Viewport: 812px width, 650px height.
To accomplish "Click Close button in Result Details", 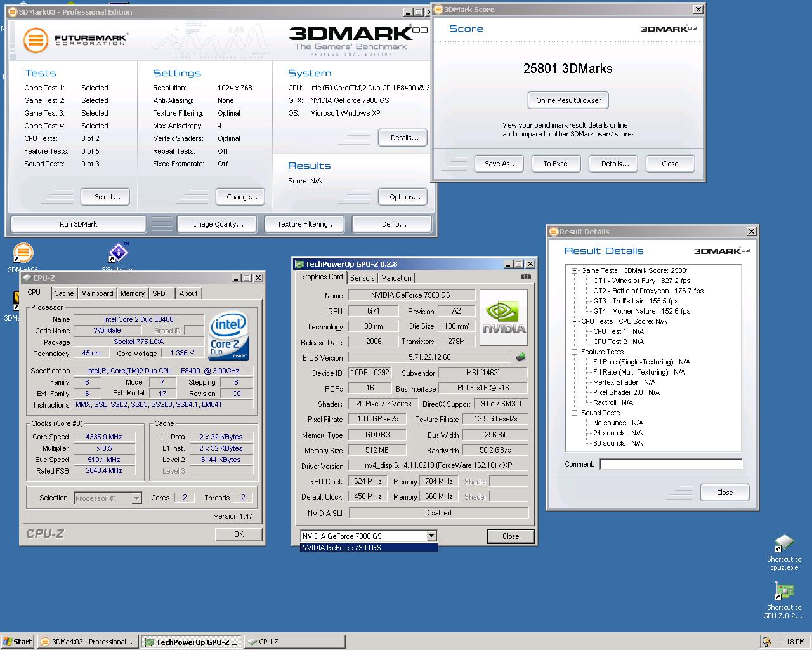I will (x=724, y=493).
